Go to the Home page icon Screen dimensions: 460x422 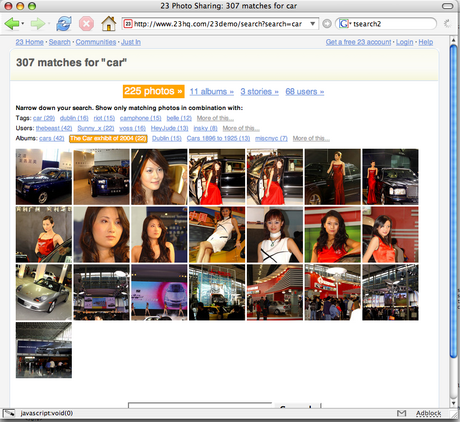pyautogui.click(x=109, y=24)
